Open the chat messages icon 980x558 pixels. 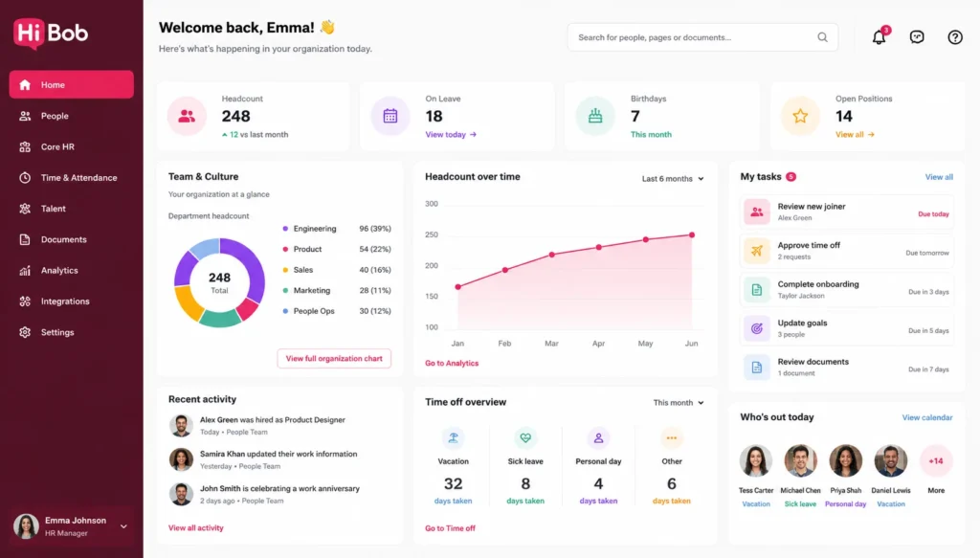click(917, 37)
